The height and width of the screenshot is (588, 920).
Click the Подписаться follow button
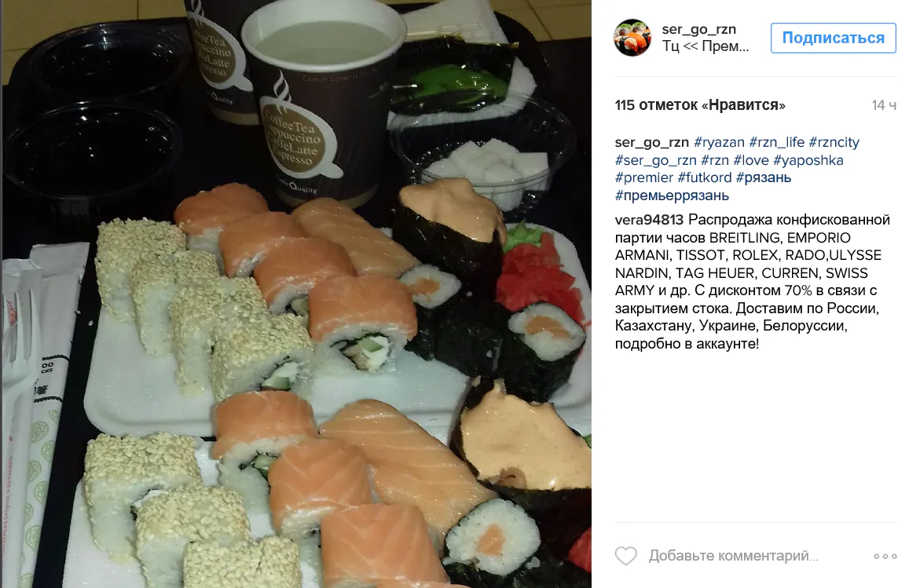point(833,38)
